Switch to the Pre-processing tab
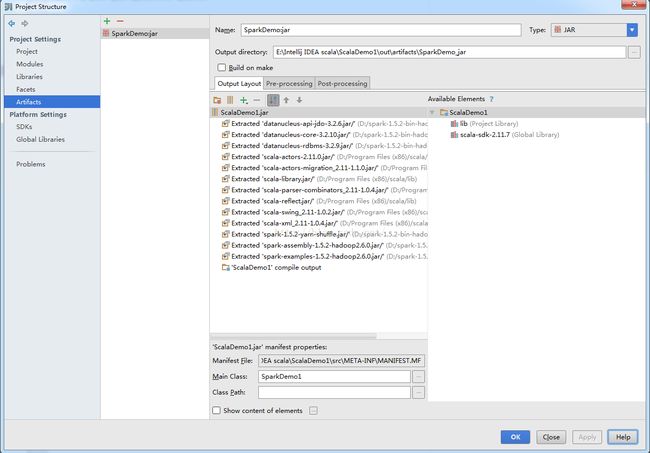 (x=289, y=83)
